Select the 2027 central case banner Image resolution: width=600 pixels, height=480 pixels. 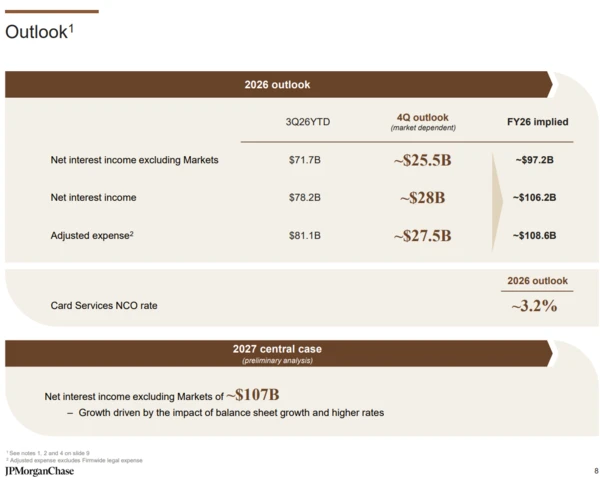tap(279, 353)
